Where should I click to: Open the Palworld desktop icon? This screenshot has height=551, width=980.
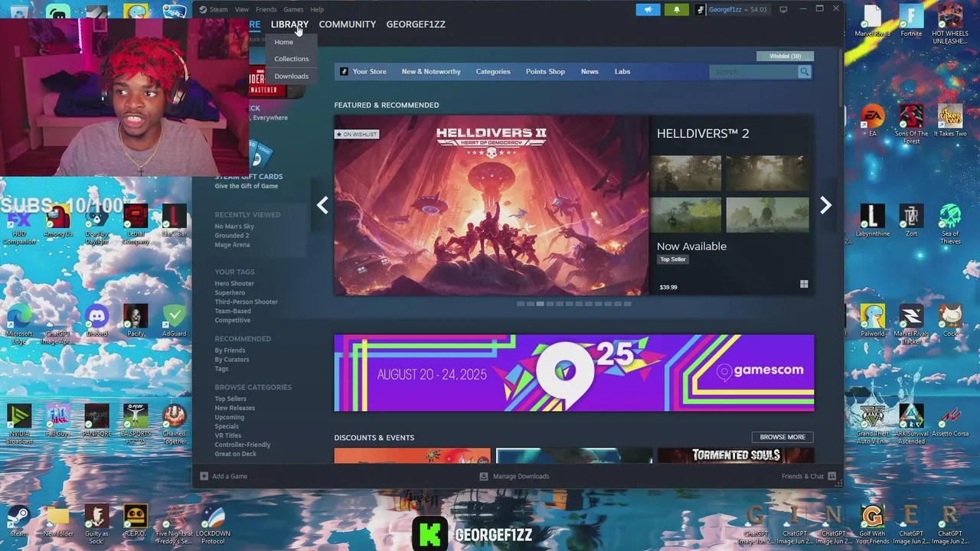coord(872,320)
